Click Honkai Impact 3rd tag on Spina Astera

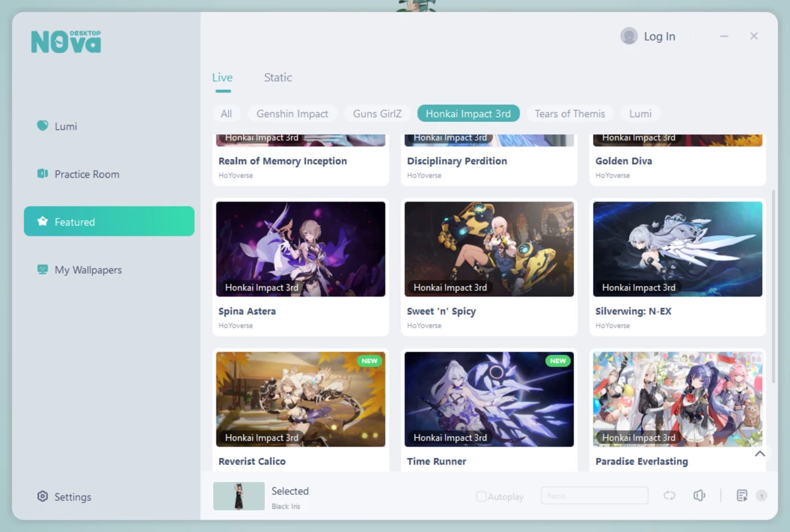click(x=262, y=287)
